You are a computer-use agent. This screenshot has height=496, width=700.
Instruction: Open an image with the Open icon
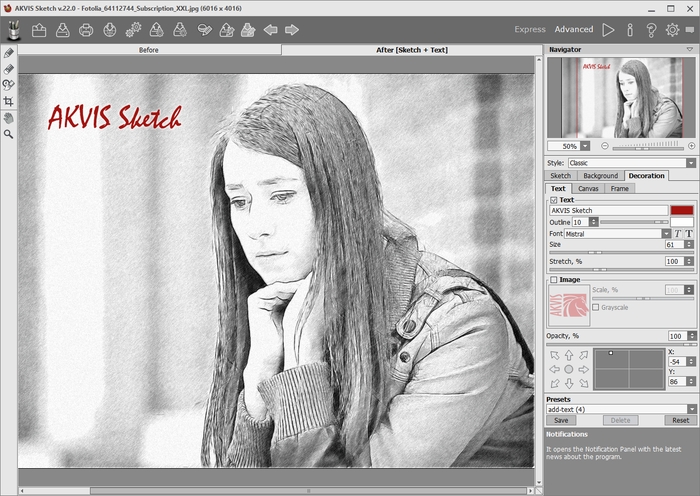click(39, 30)
